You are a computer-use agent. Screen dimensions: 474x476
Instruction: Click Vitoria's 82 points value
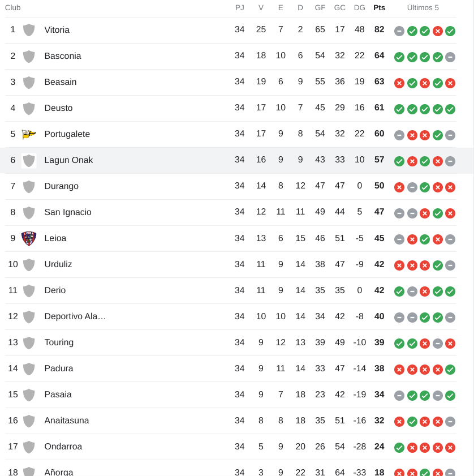pos(379,29)
